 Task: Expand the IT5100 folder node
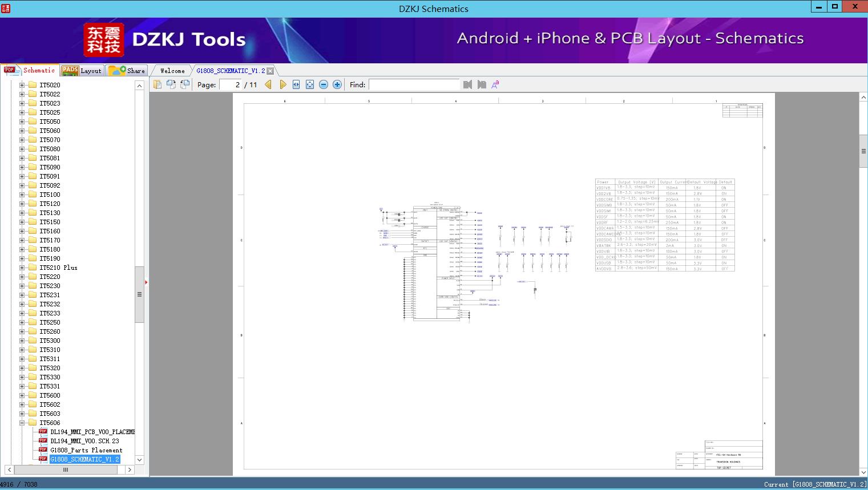(22, 195)
